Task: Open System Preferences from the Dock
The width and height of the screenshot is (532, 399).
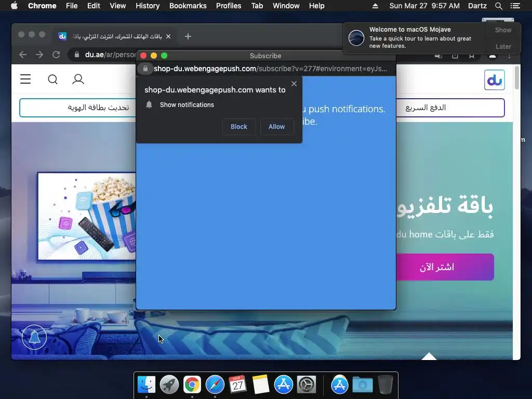Action: point(307,385)
